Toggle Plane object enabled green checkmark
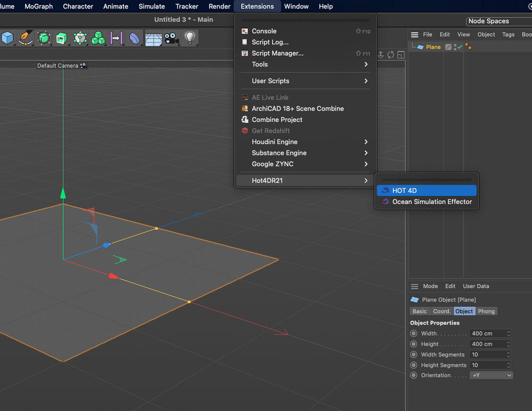The image size is (532, 411). point(459,47)
